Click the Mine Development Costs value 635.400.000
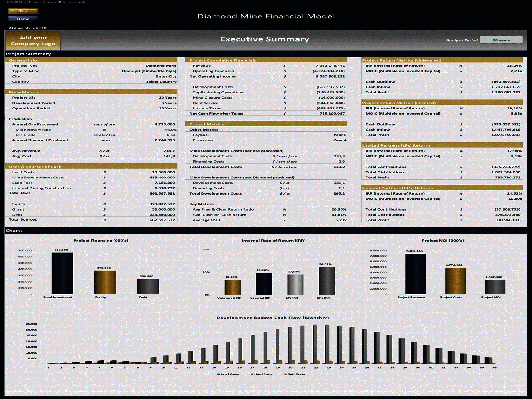 pyautogui.click(x=162, y=178)
